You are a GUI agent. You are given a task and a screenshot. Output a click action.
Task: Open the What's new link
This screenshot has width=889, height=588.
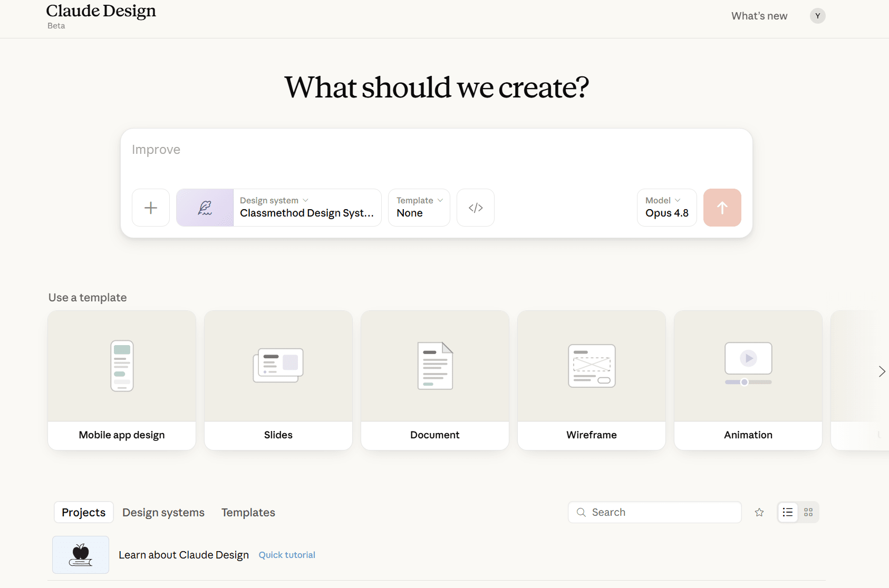[x=759, y=16]
